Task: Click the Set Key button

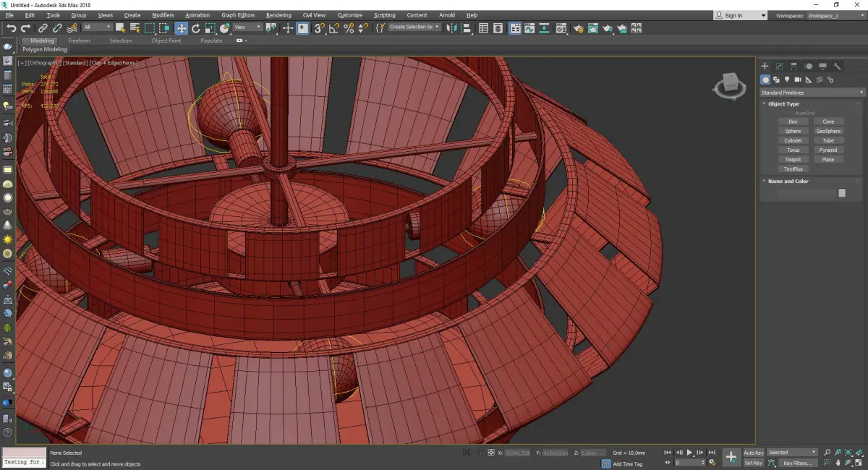Action: coord(753,463)
